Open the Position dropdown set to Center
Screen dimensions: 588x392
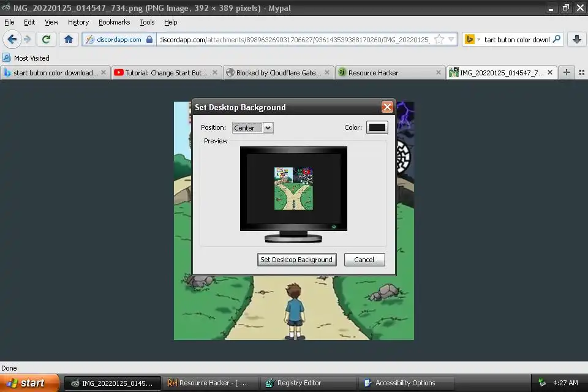tap(253, 128)
